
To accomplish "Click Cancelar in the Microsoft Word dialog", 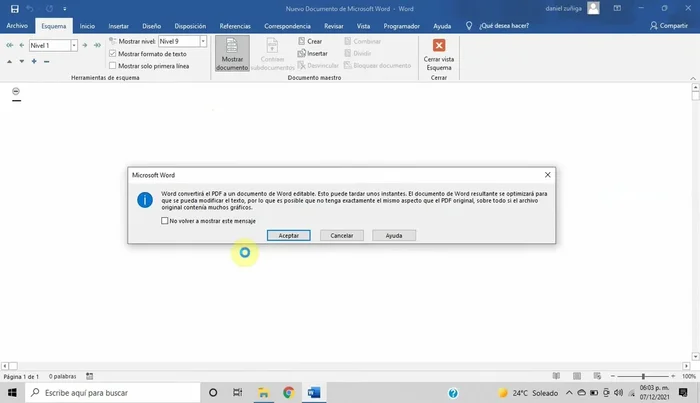I will click(341, 235).
